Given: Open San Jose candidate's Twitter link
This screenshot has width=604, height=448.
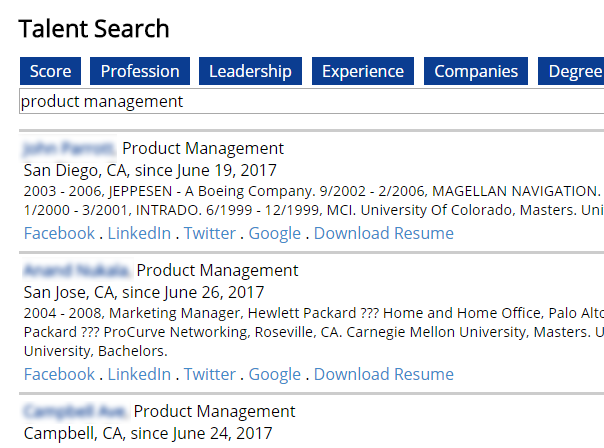Looking at the screenshot, I should 210,374.
